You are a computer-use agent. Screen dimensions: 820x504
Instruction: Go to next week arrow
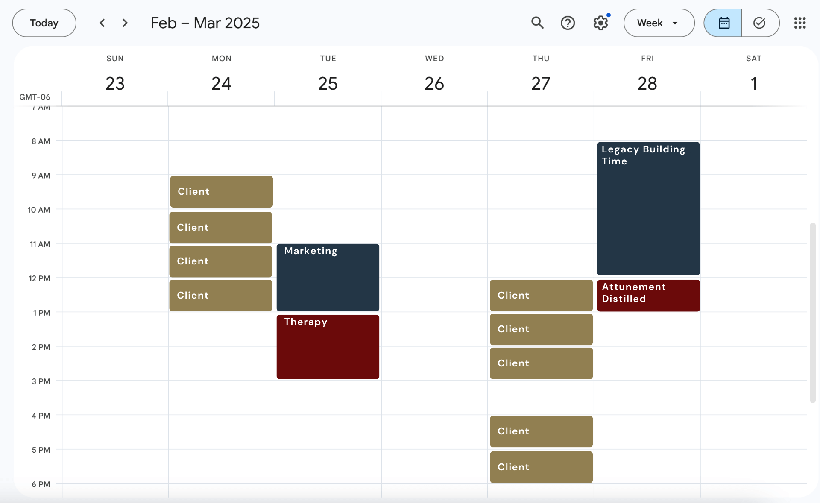click(x=125, y=23)
